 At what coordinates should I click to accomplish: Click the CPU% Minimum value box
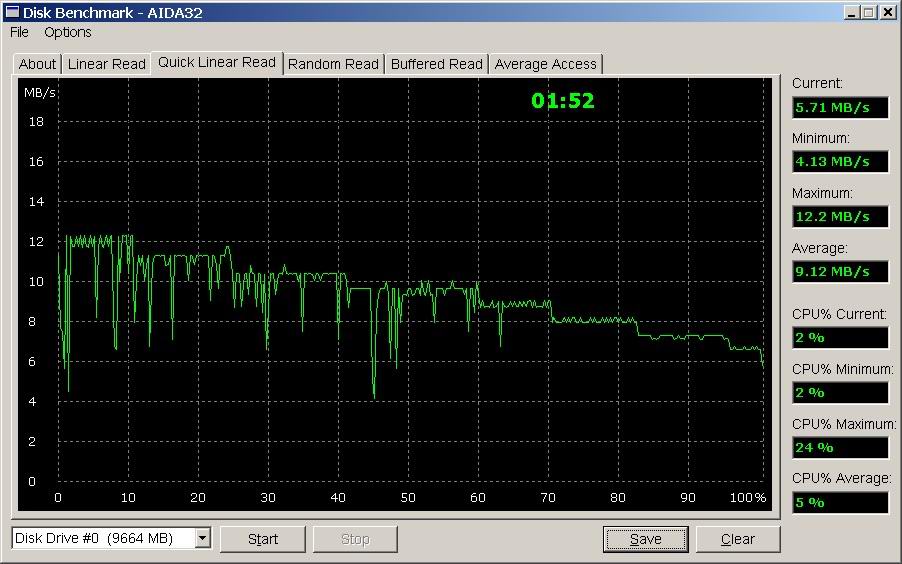point(840,393)
